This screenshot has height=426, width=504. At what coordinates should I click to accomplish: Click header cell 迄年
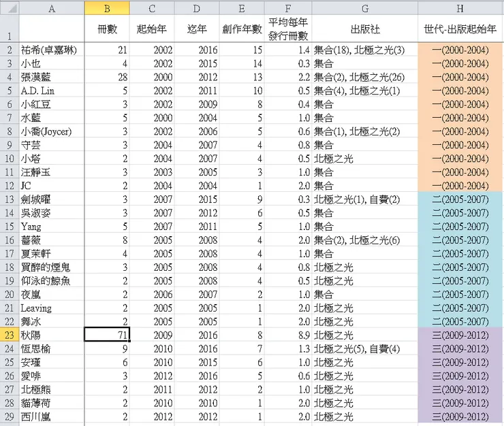click(x=197, y=29)
